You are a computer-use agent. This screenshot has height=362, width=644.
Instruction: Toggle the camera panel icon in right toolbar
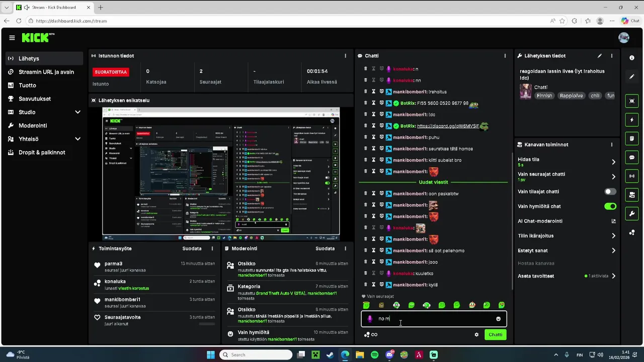point(632,195)
